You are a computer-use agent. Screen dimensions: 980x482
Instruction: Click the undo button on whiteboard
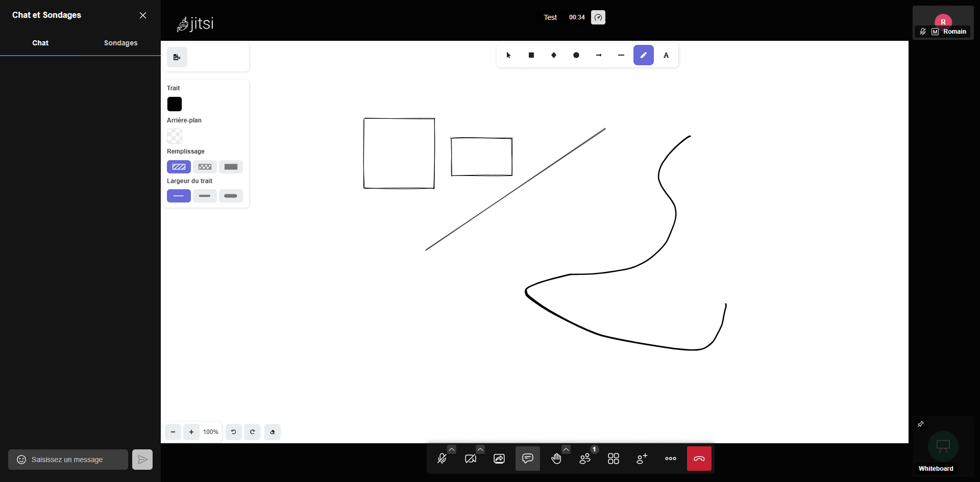tap(234, 432)
